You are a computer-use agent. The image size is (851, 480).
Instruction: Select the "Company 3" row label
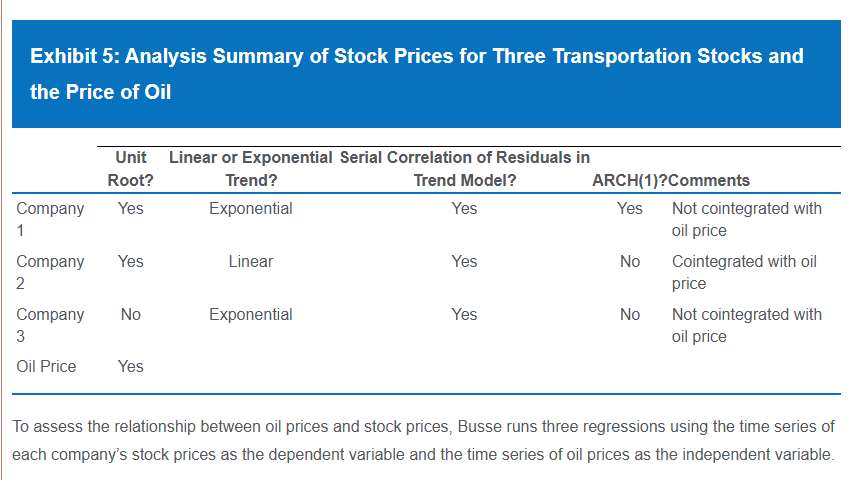coord(50,325)
